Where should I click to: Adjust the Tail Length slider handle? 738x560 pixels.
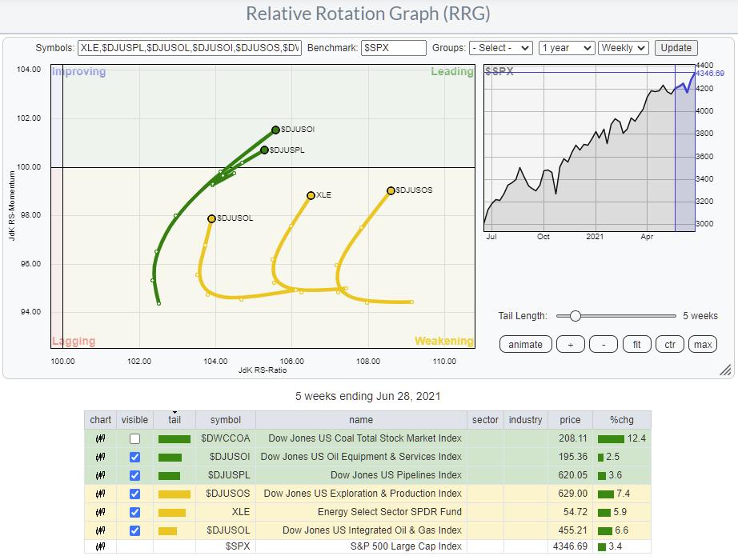pos(575,316)
